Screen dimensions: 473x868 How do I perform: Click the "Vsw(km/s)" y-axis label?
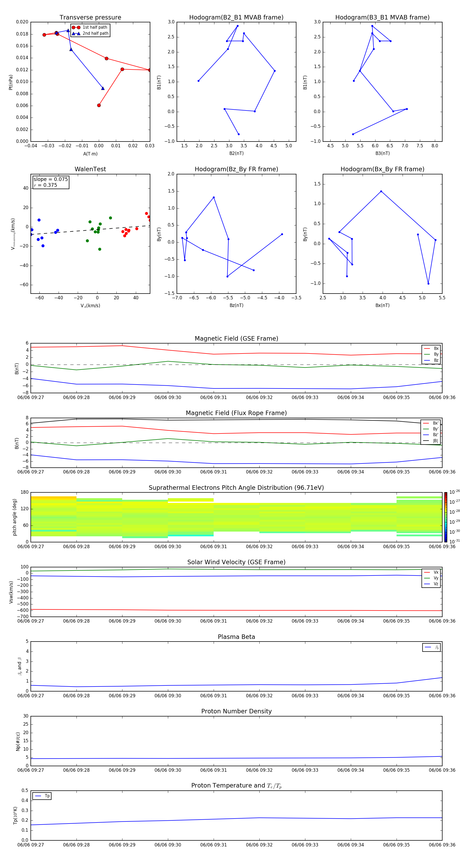click(11, 592)
